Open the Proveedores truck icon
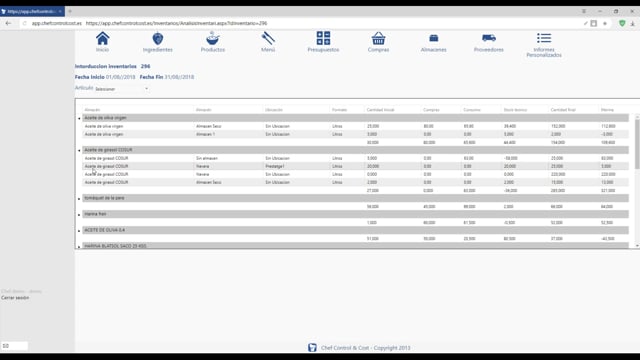This screenshot has width=640, height=360. pos(489,38)
